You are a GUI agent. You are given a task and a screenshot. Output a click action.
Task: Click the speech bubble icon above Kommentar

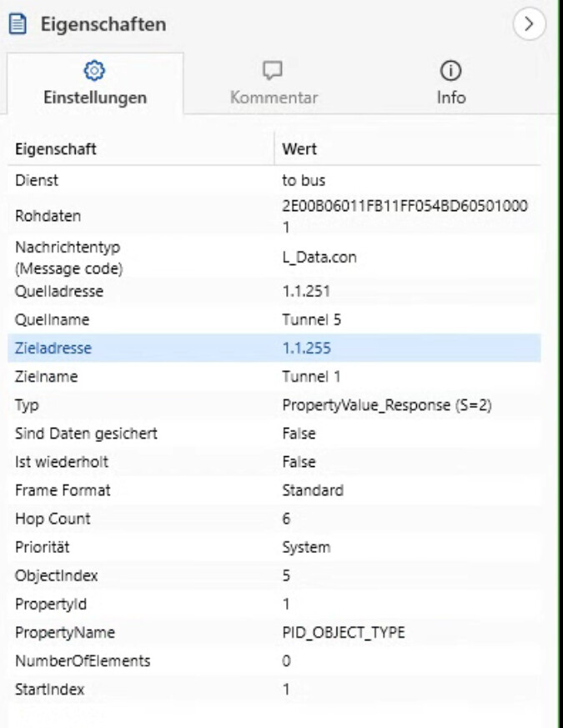coord(273,70)
